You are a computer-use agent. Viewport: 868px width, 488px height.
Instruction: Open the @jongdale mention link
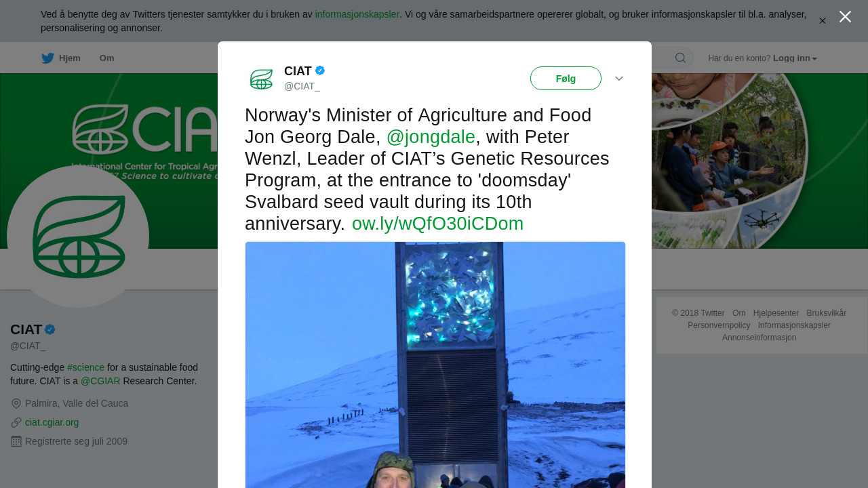pyautogui.click(x=431, y=137)
